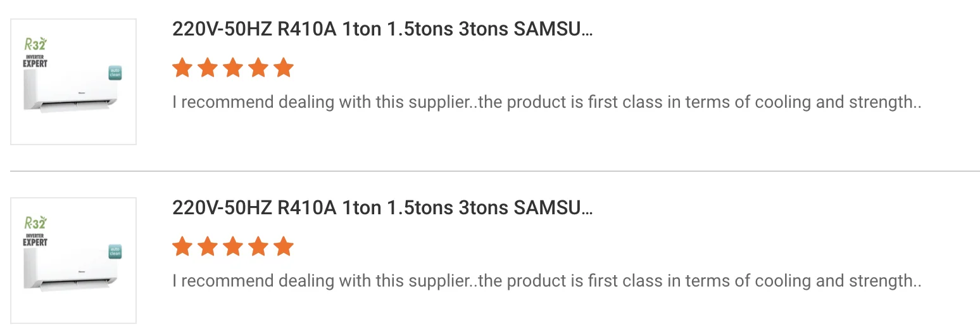Click the fifth star in the bottom review
The width and height of the screenshot is (980, 336).
tap(284, 246)
